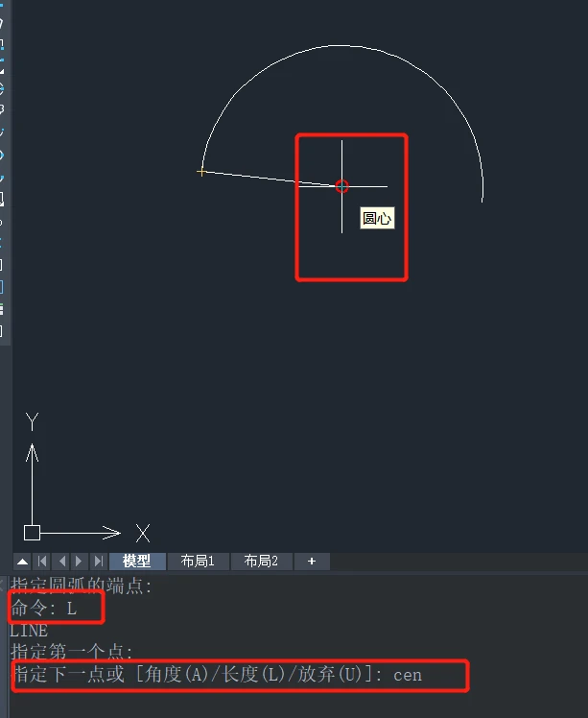Go to previous layout tab arrow
The image size is (588, 718).
coord(61,562)
